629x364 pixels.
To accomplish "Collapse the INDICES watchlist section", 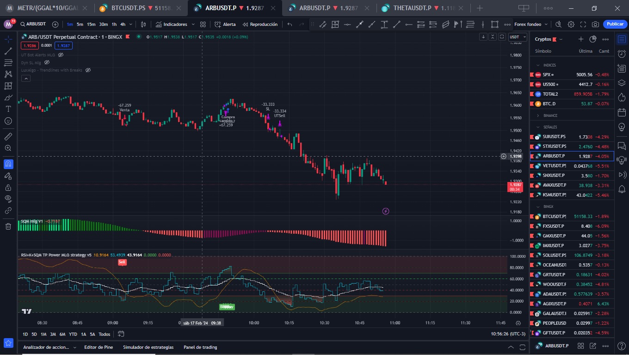I will click(x=538, y=65).
